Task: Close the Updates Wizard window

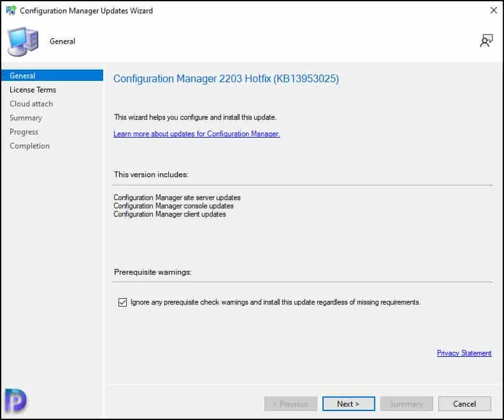Action: (493, 10)
